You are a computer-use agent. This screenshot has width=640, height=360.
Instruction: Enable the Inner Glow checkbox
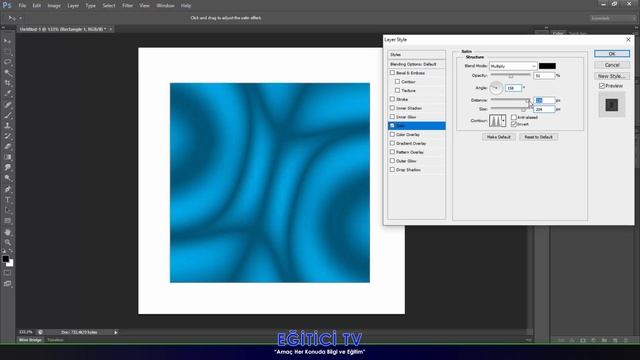point(392,117)
